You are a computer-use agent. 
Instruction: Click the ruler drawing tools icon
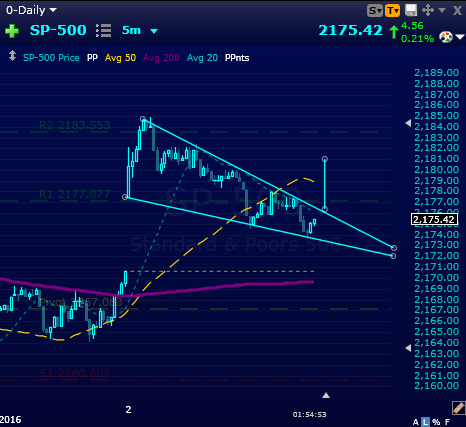click(x=459, y=408)
